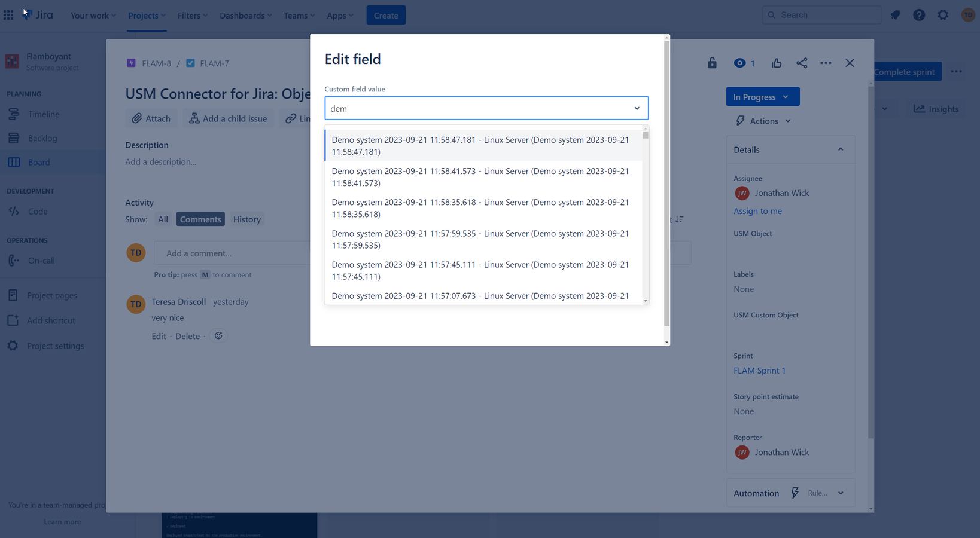Screen dimensions: 980x538
Task: Click the Create button
Action: [386, 15]
